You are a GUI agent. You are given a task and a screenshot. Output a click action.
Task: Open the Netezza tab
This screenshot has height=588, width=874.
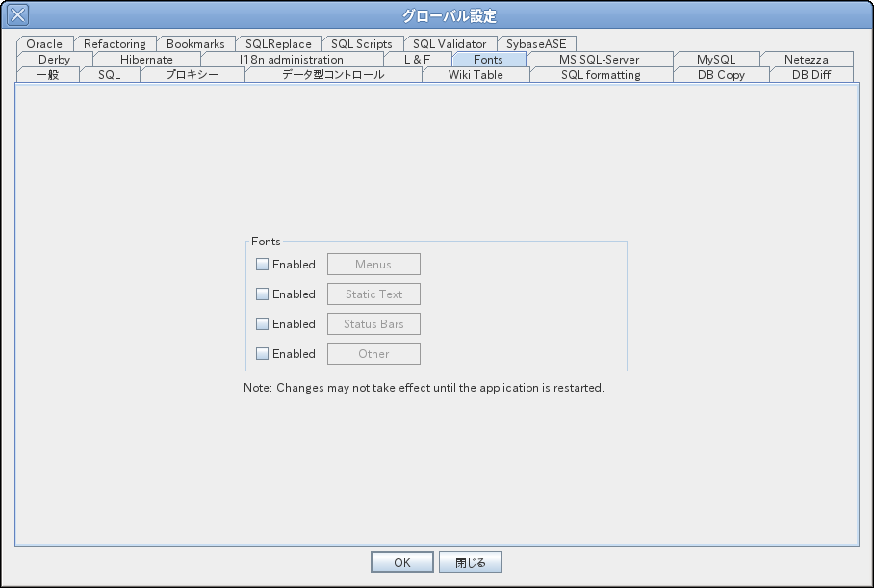807,59
